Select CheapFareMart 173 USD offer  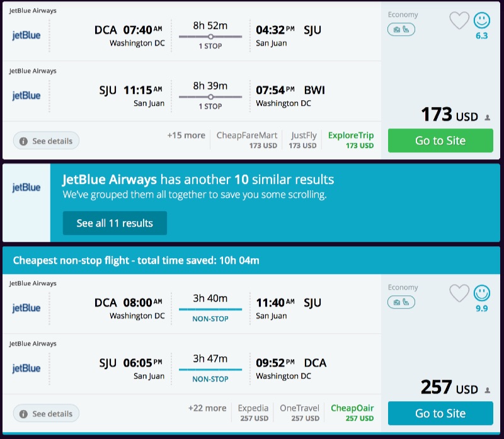[x=246, y=140]
